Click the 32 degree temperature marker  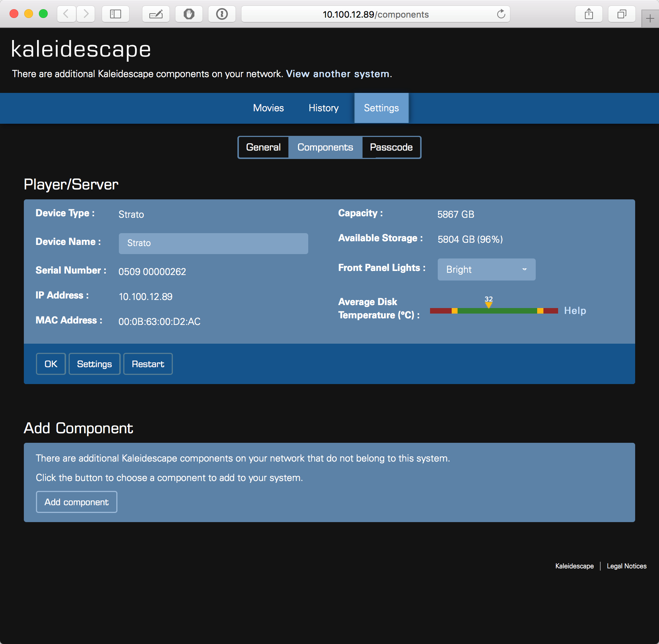(x=489, y=302)
